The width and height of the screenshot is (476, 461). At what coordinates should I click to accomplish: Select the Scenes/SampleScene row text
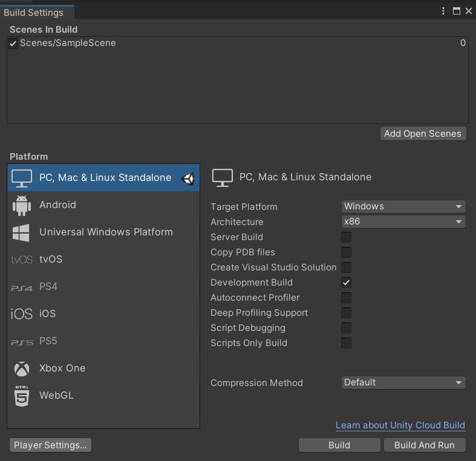coord(68,43)
